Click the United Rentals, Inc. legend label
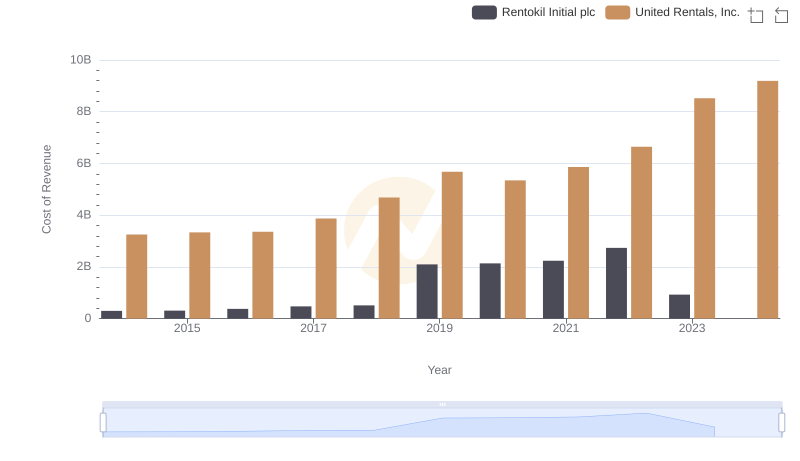 (x=687, y=12)
